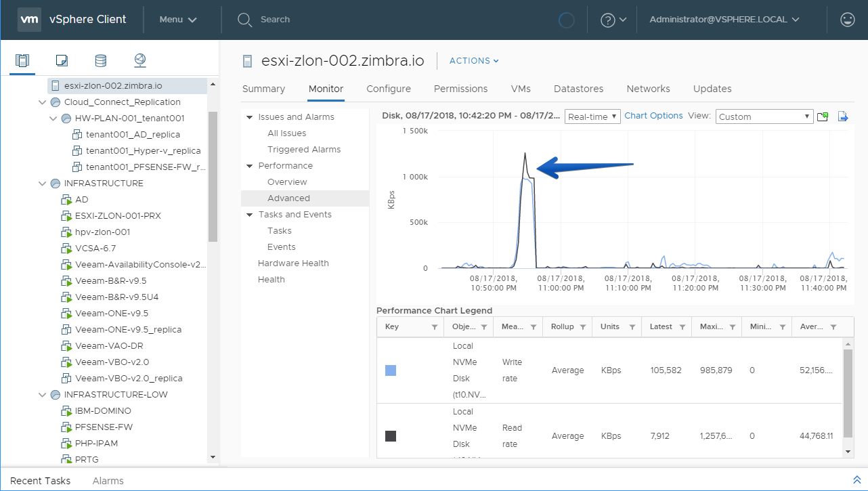The height and width of the screenshot is (491, 868).
Task: Open the VMs tab
Action: tap(521, 89)
